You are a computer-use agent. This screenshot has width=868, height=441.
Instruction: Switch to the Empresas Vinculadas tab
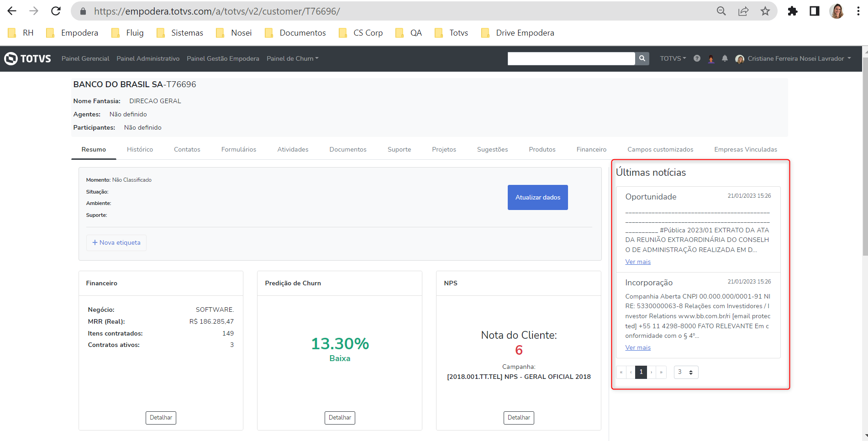(746, 149)
